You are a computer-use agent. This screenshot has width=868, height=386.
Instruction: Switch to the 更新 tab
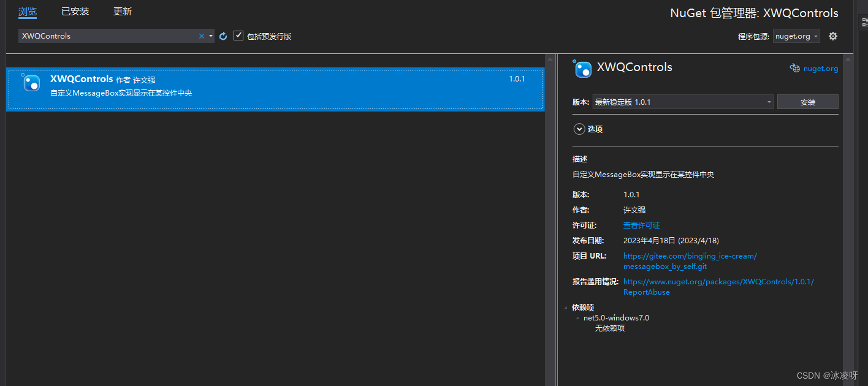[122, 11]
